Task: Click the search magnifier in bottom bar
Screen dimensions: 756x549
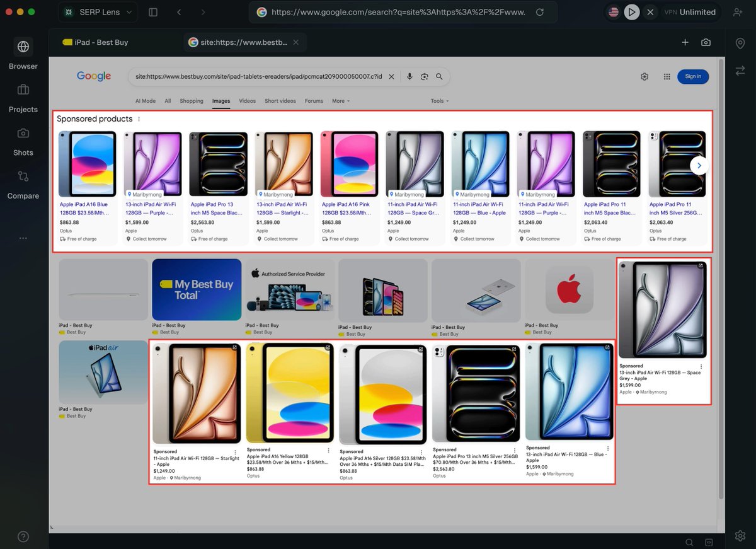Action: coord(689,542)
